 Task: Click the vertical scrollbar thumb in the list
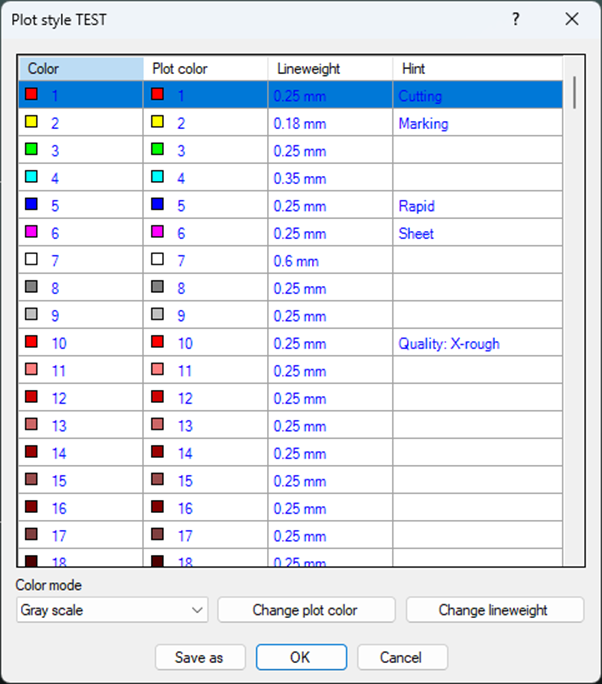click(x=575, y=92)
